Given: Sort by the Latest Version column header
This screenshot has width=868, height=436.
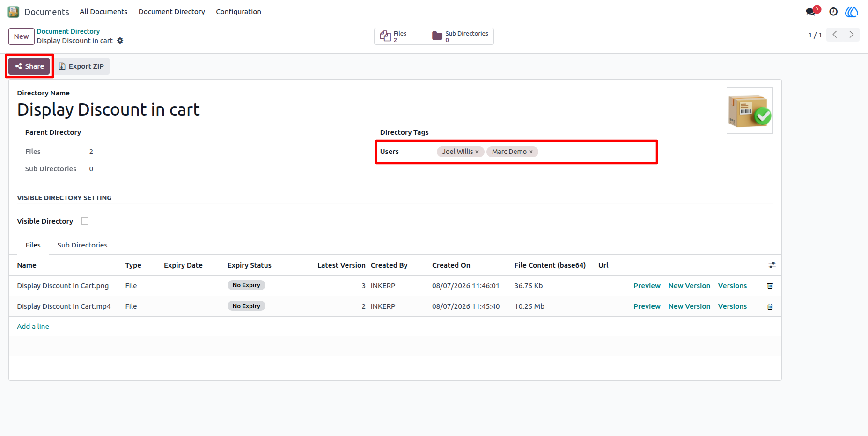Looking at the screenshot, I should pos(341,265).
